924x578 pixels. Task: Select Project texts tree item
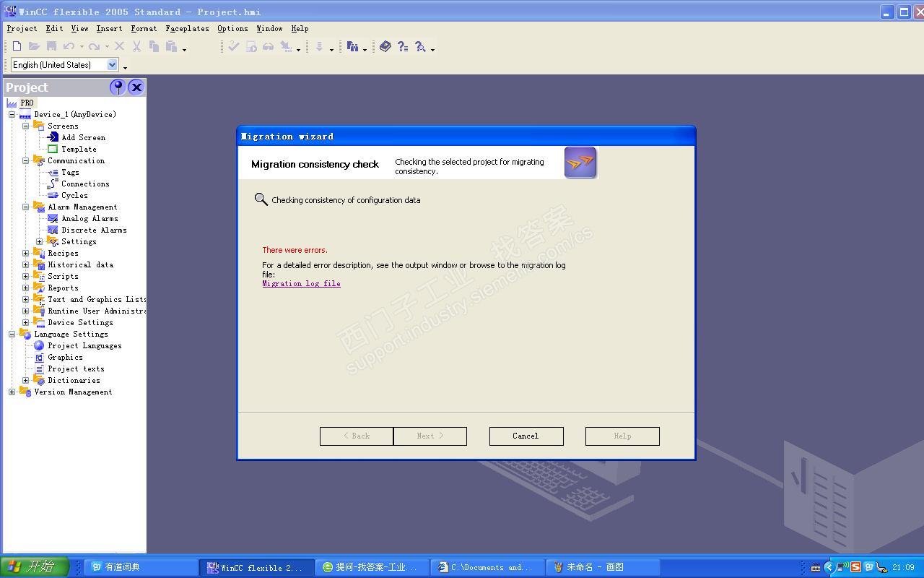[76, 368]
